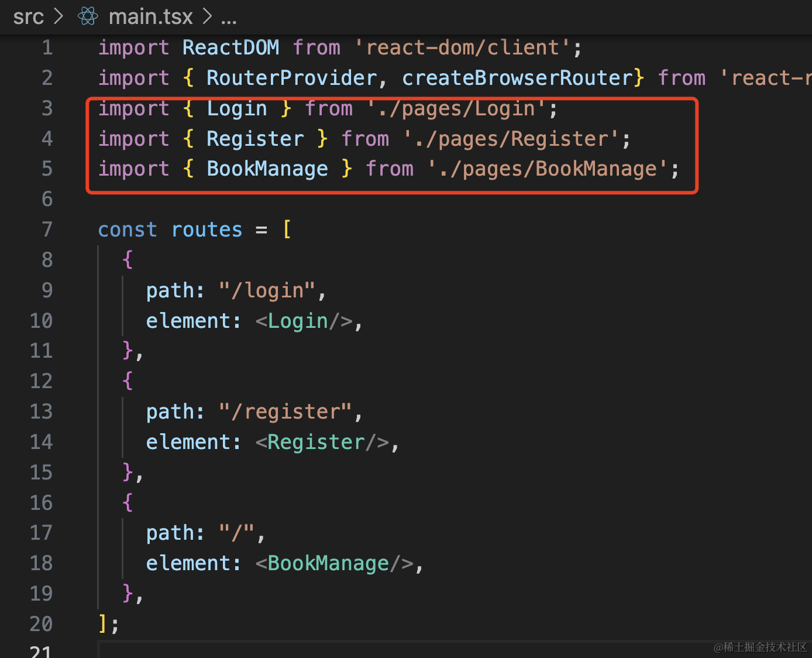Click the closing bracket of routes array
This screenshot has width=812, height=658.
(103, 624)
